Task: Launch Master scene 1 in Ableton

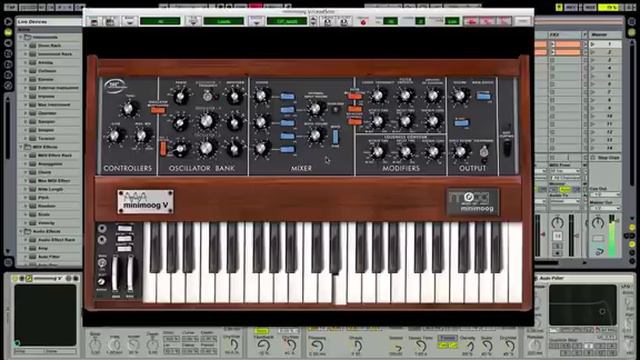Action: [x=593, y=44]
